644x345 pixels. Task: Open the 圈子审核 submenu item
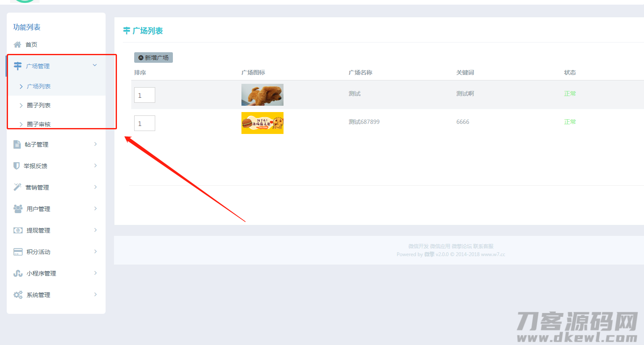tap(39, 124)
